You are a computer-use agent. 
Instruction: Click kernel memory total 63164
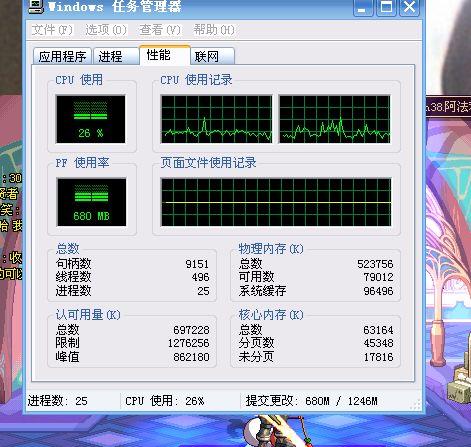(x=378, y=330)
